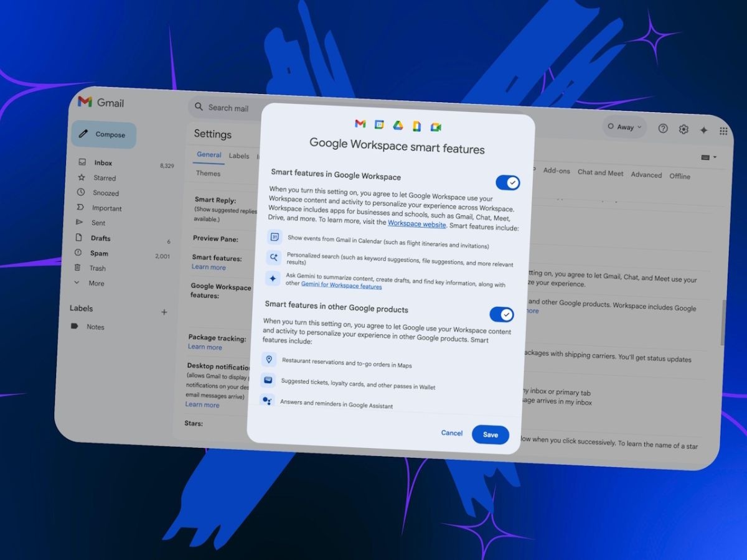This screenshot has width=747, height=560.
Task: Open the Starred folder star icon
Action: point(82,177)
